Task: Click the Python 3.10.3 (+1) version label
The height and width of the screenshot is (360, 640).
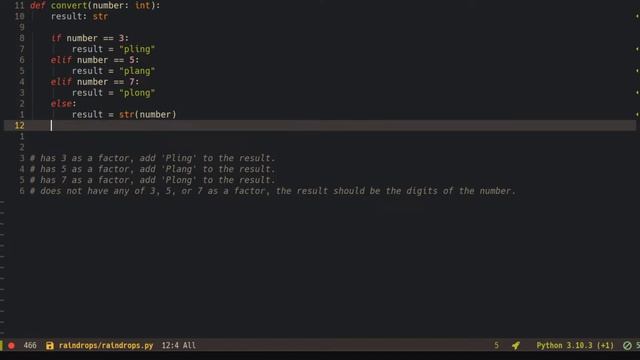Action: (575, 346)
